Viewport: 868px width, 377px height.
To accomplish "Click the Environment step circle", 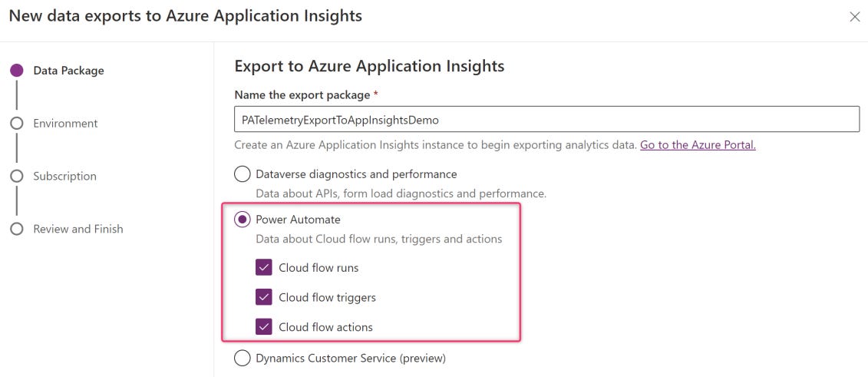I will (x=17, y=123).
